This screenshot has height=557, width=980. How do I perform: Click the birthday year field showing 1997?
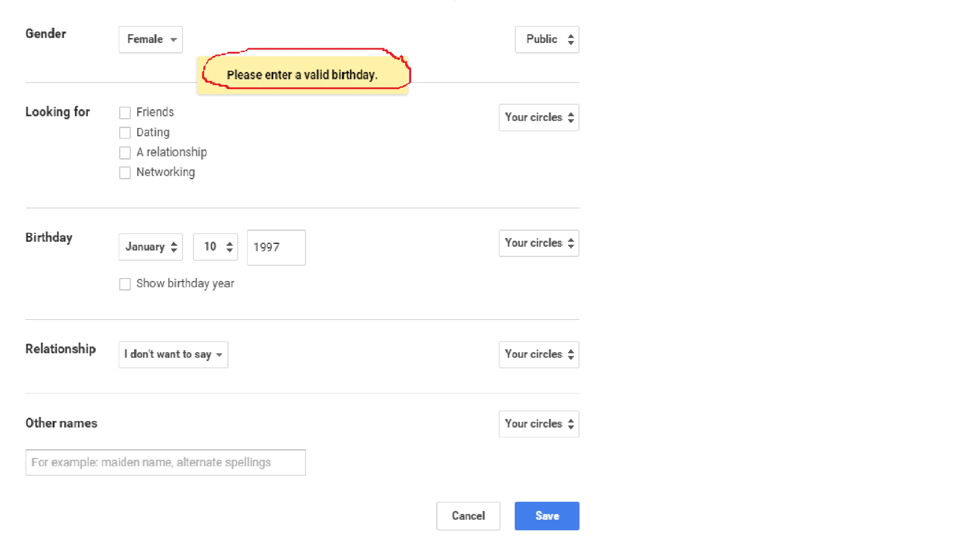pyautogui.click(x=276, y=247)
